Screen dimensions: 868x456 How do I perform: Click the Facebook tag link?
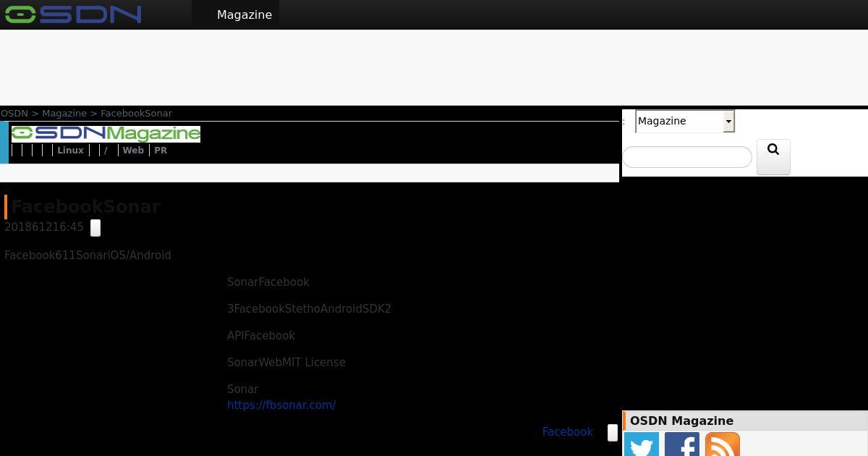[x=568, y=432]
